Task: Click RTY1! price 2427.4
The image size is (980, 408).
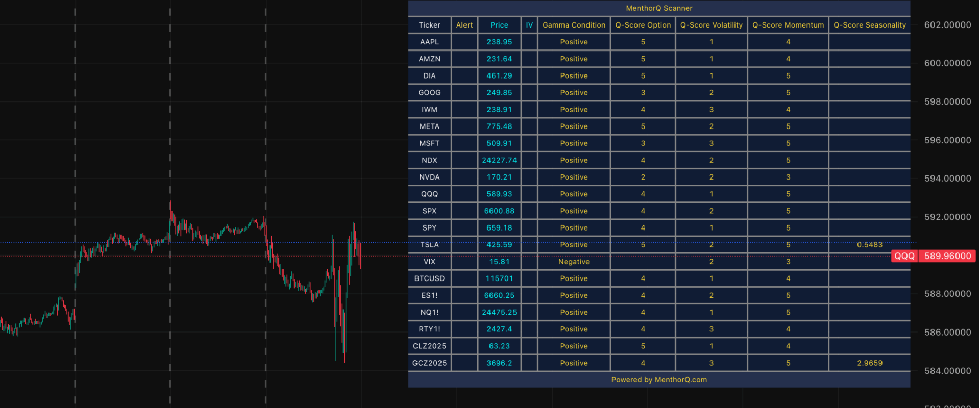Action: 499,329
